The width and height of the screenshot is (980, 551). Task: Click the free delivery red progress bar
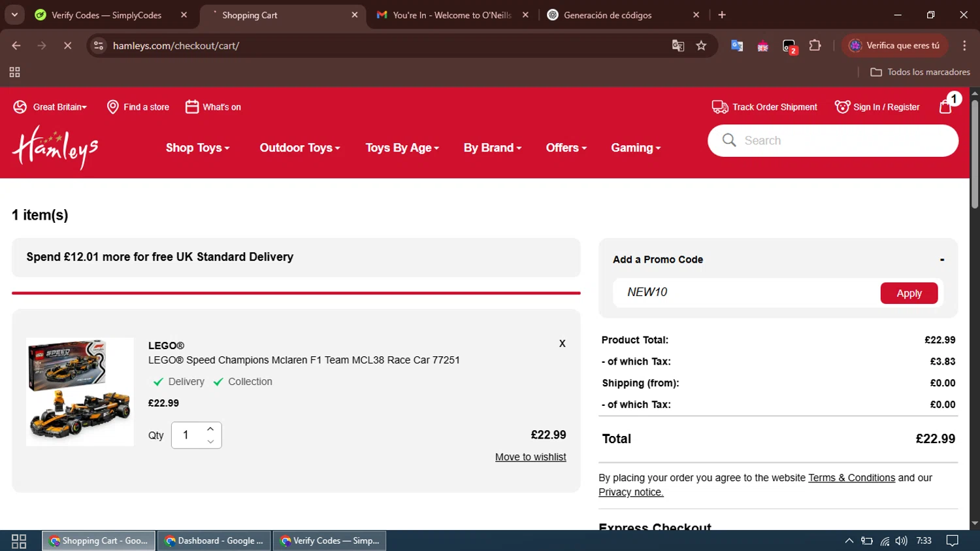tap(296, 293)
